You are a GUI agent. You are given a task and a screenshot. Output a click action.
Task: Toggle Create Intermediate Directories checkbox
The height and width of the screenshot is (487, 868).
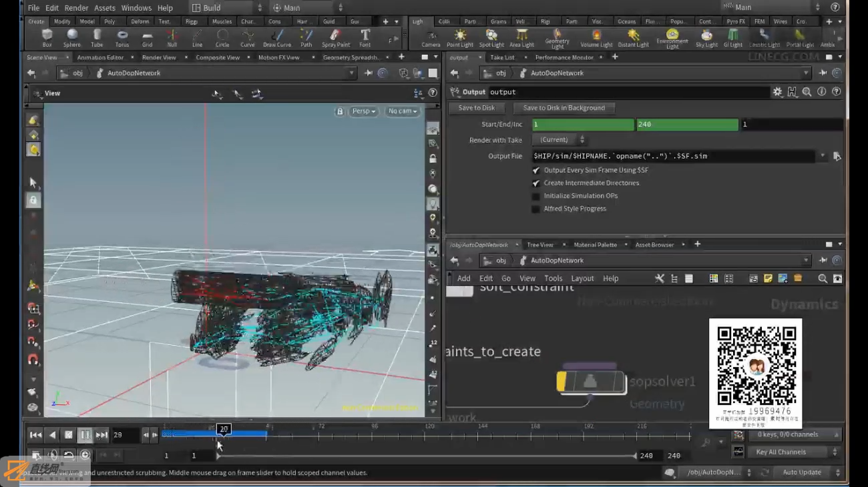click(535, 183)
